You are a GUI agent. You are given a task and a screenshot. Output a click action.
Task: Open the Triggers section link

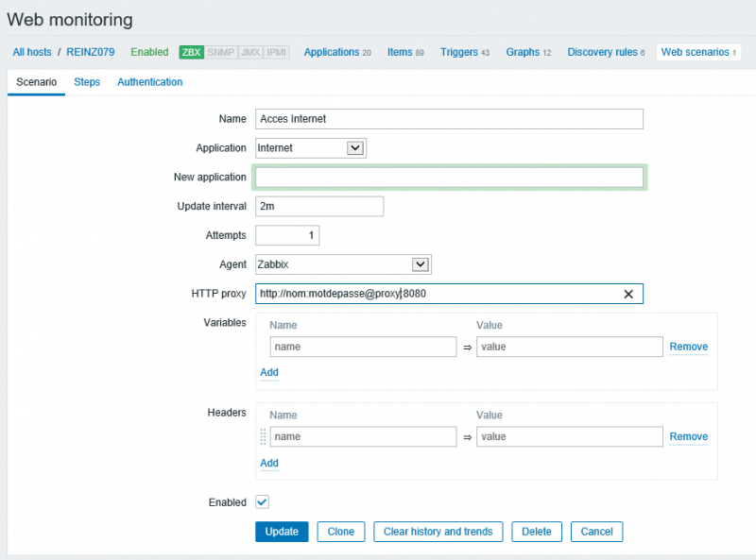[x=459, y=52]
